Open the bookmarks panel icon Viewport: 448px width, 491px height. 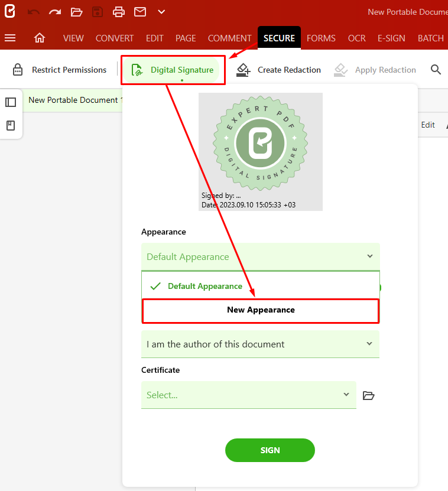coord(11,126)
